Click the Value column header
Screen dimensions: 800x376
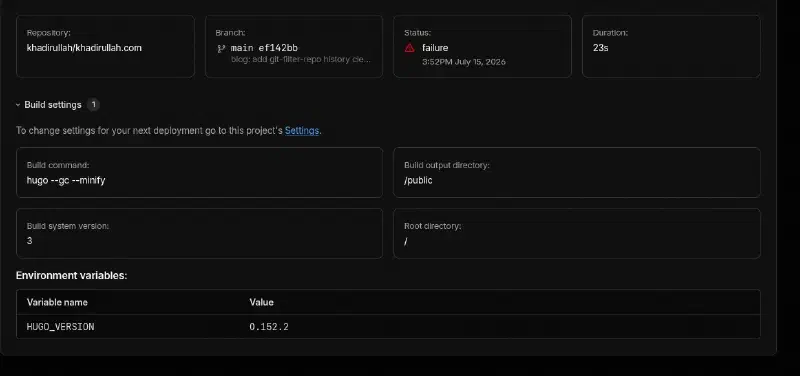[261, 303]
